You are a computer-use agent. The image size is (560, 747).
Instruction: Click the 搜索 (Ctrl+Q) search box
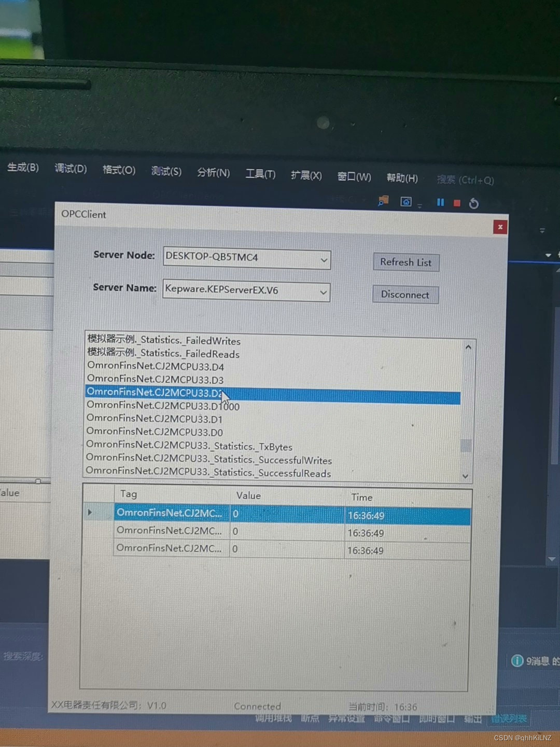465,180
